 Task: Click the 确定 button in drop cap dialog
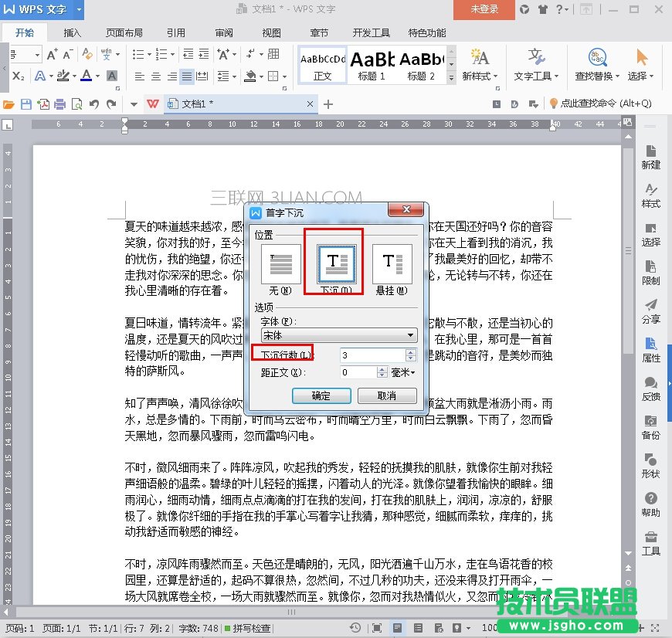click(321, 395)
